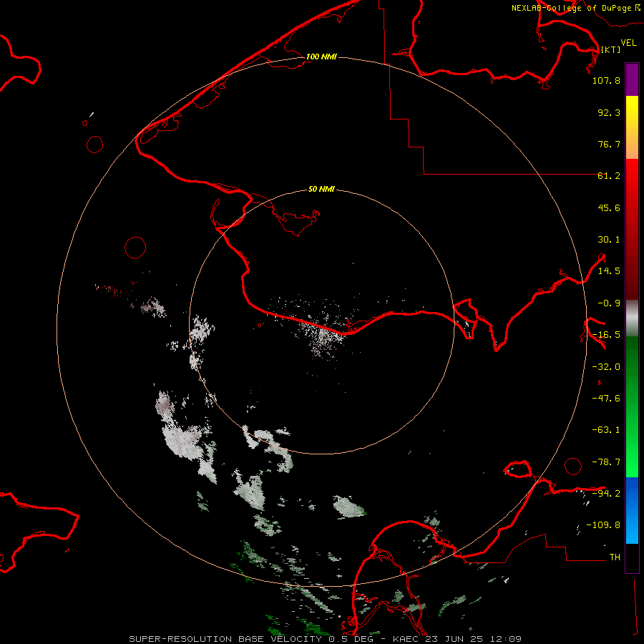Select the 14.5 velocity scale value
Screen dimensions: 644x644
pyautogui.click(x=609, y=271)
